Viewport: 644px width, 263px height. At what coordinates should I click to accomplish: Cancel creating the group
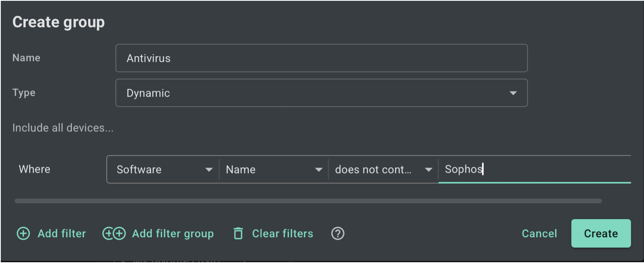pyautogui.click(x=539, y=234)
